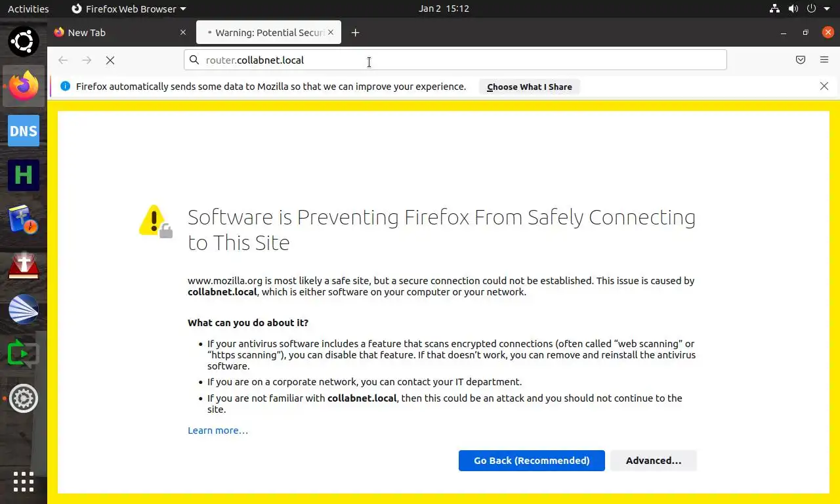The height and width of the screenshot is (504, 840).
Task: Open Firefox from the Ubuntu dock
Action: click(24, 86)
